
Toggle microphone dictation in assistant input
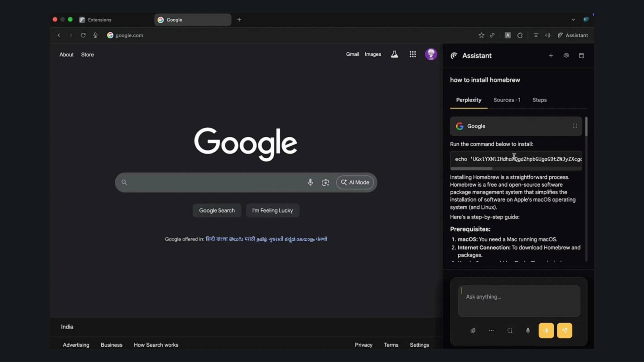pyautogui.click(x=528, y=330)
